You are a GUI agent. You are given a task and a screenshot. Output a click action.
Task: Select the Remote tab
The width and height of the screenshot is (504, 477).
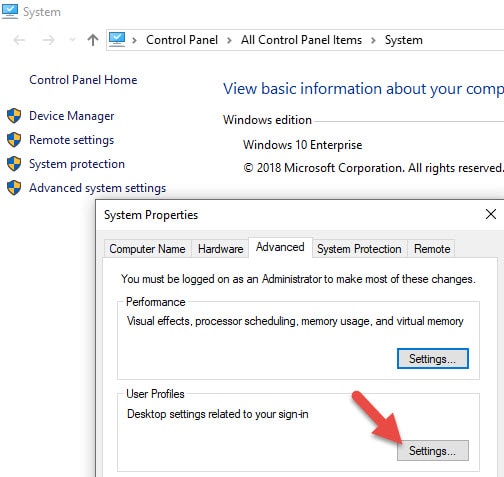(x=432, y=249)
